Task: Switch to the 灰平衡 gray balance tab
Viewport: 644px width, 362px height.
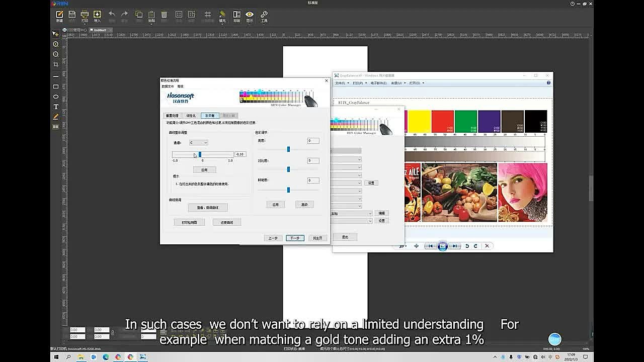Action: (210, 116)
